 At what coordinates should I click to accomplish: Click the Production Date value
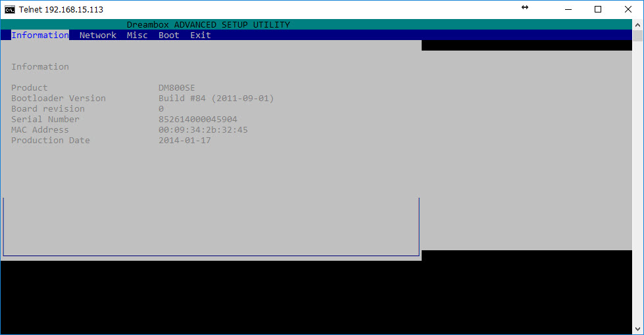[184, 140]
